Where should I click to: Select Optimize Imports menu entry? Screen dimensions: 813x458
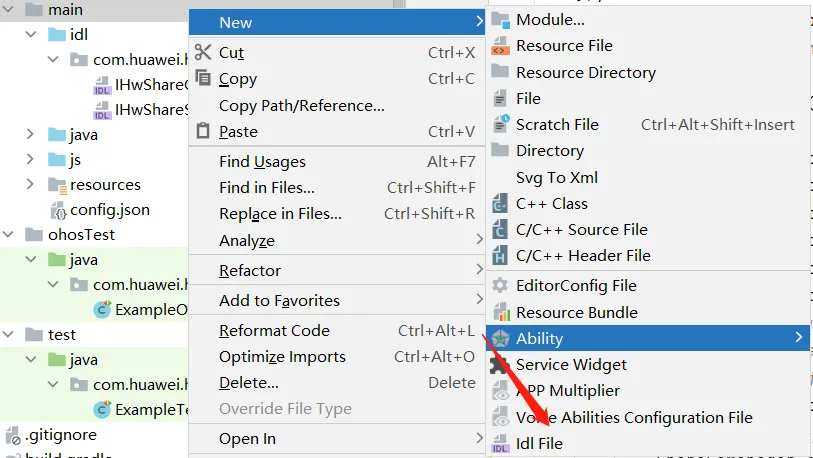pos(282,357)
